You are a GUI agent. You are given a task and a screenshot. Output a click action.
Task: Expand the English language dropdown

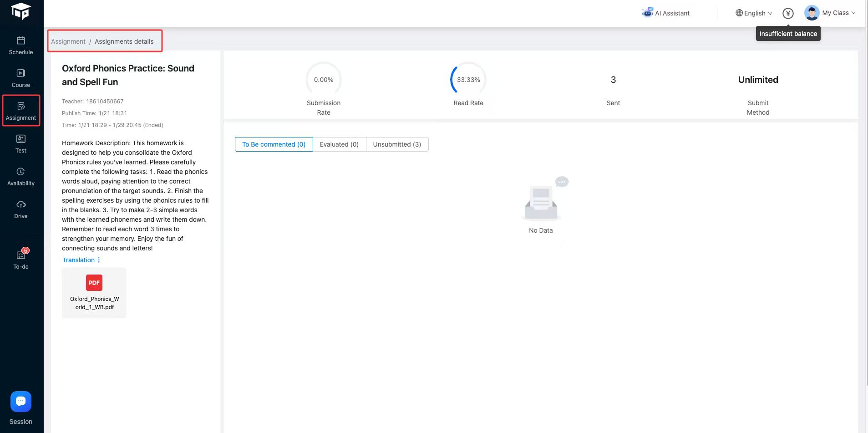pos(754,13)
